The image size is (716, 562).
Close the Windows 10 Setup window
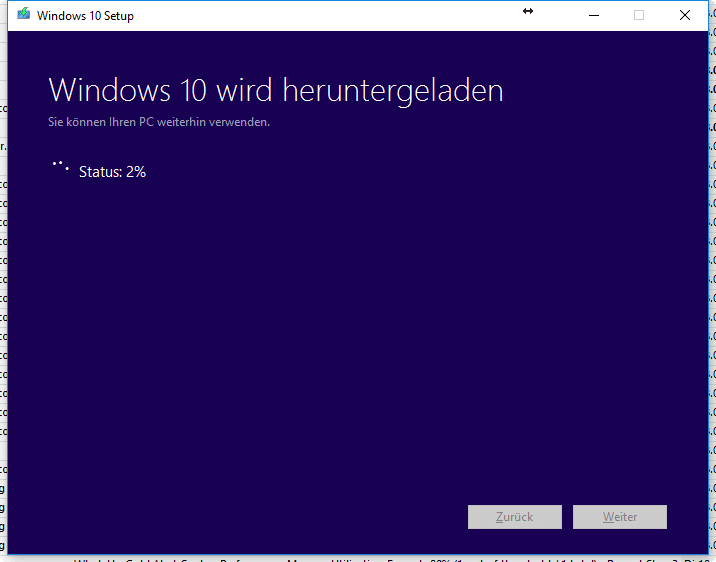click(684, 16)
